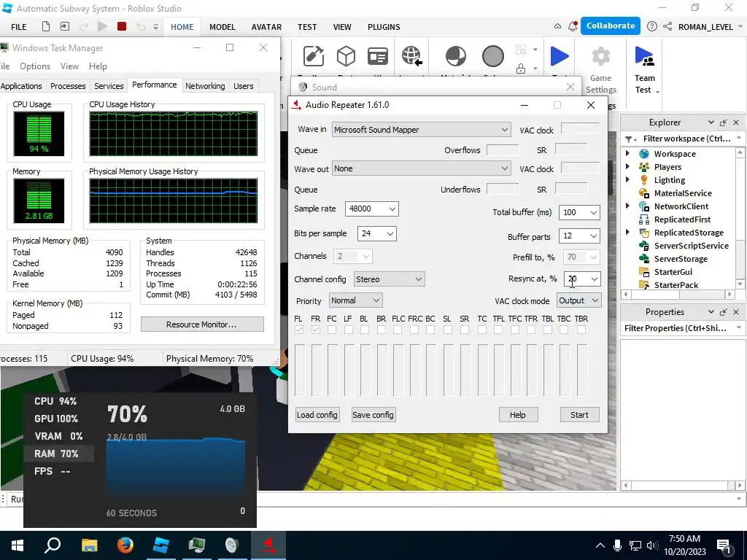Toggle the SL channel checkbox

tap(447, 330)
